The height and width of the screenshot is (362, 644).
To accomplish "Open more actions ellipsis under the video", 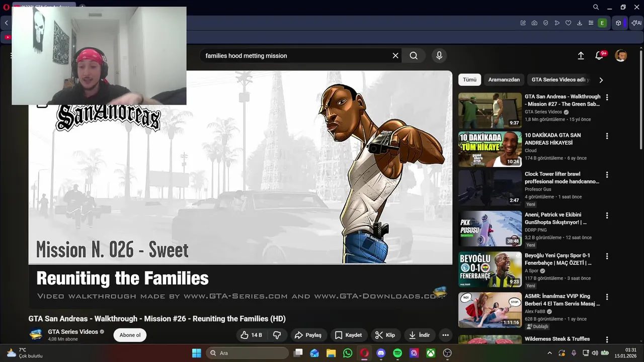I will pos(445,335).
